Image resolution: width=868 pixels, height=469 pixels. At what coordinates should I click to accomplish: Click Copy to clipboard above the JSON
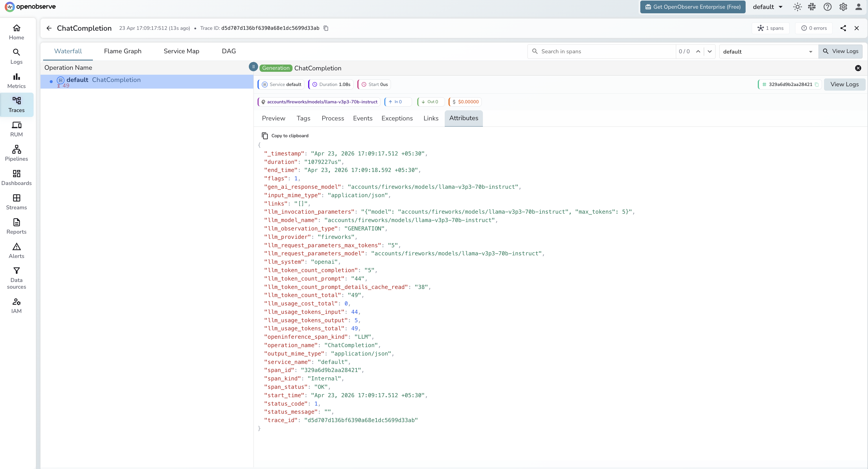coord(285,135)
